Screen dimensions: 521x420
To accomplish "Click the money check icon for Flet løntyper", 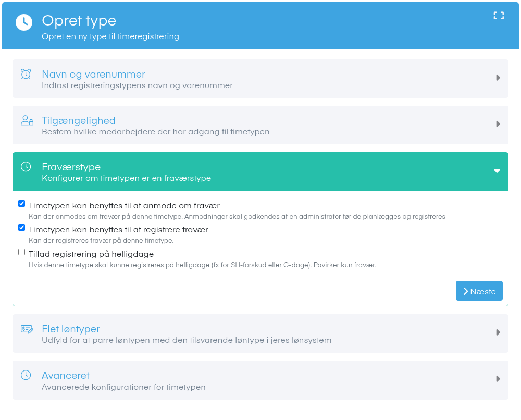I will pos(27,329).
